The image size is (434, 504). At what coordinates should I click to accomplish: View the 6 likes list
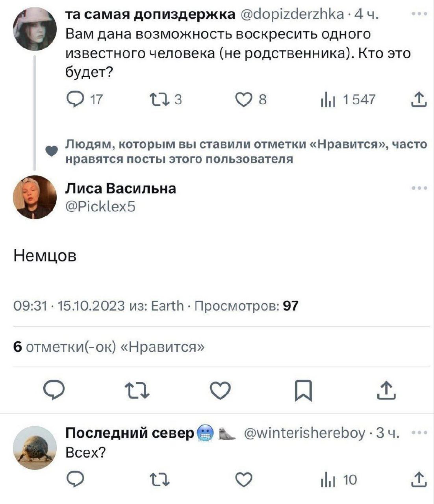[x=109, y=347]
